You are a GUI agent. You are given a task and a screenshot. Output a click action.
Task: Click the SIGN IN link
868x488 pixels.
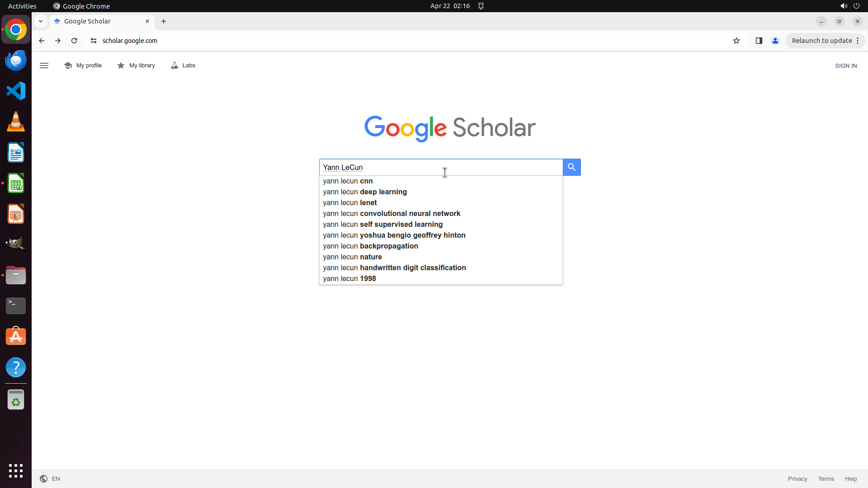coord(846,66)
